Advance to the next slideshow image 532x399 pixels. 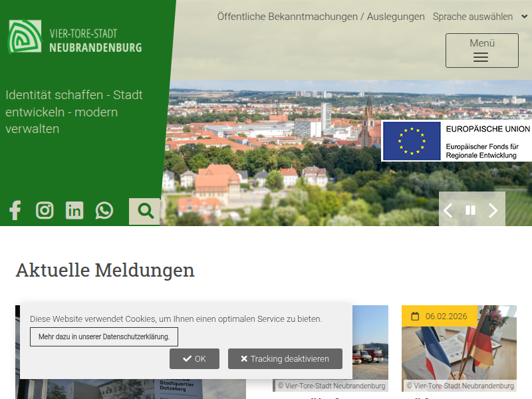pyautogui.click(x=493, y=211)
